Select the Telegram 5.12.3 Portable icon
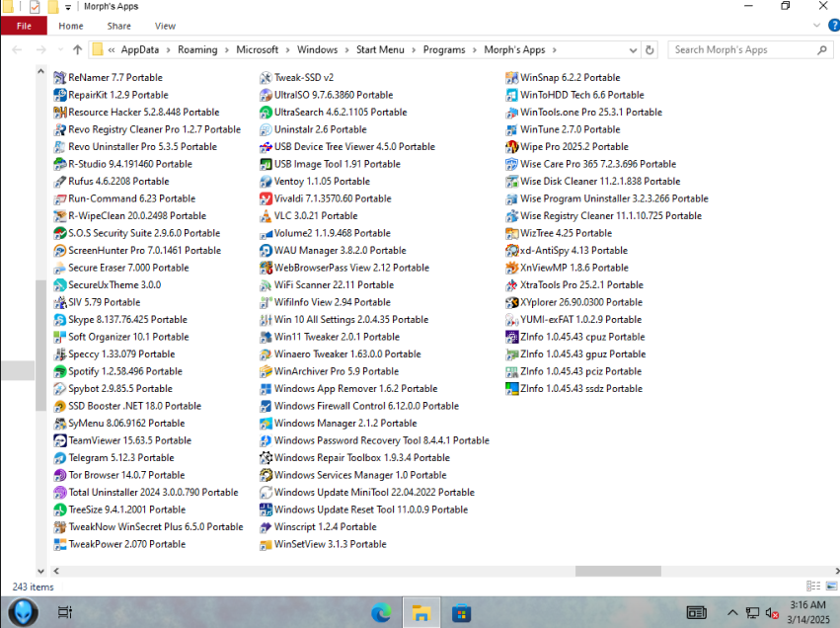This screenshot has height=628, width=840. point(60,458)
